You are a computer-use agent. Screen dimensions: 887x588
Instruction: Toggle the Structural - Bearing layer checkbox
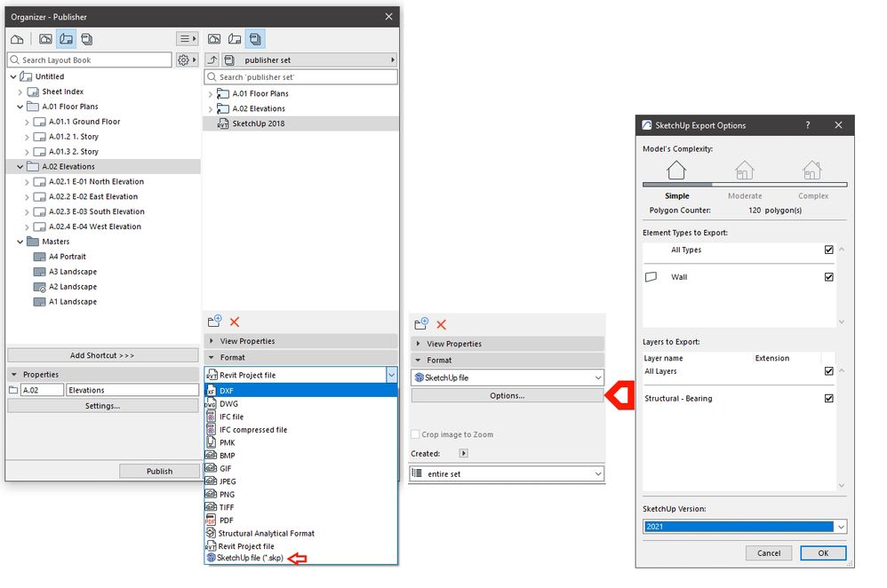tap(828, 399)
